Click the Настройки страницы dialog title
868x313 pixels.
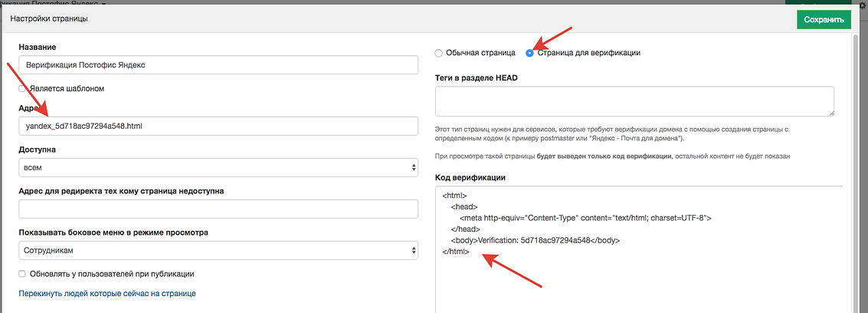tap(49, 19)
